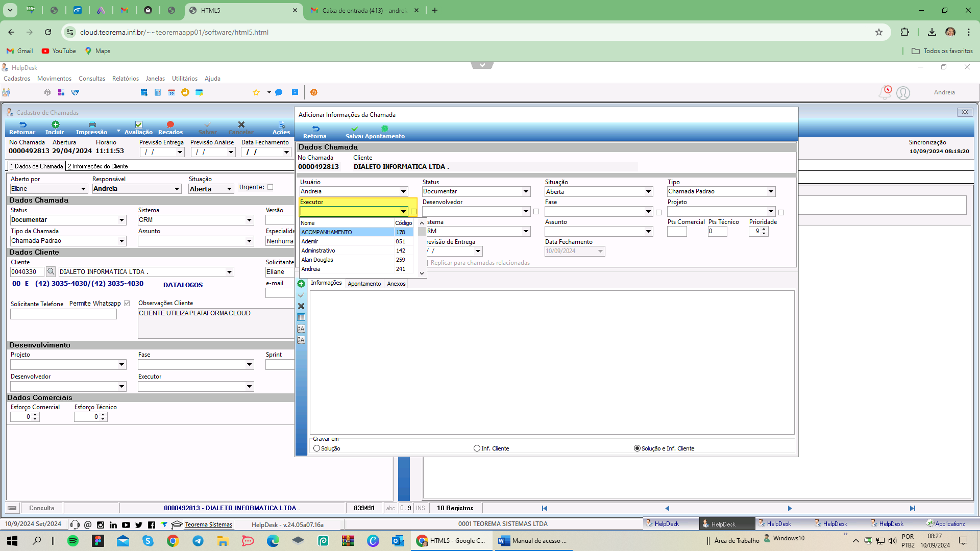
Task: Select the Solução radio button
Action: [x=317, y=448]
